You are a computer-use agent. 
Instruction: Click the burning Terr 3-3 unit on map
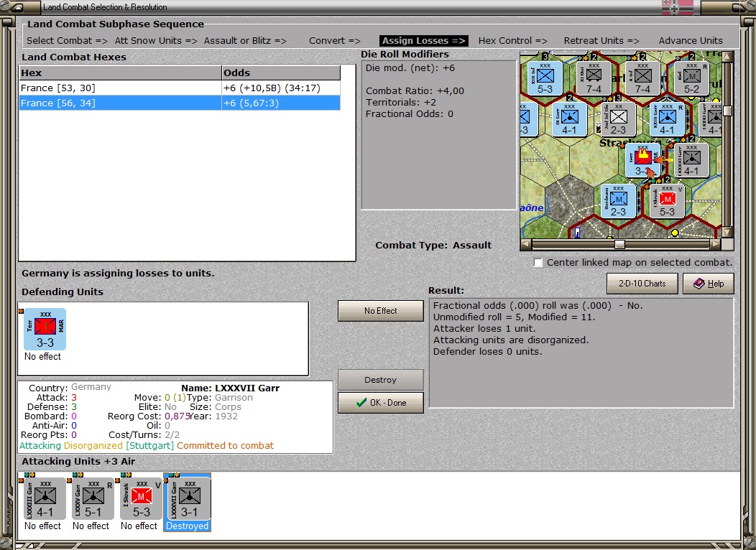point(642,160)
